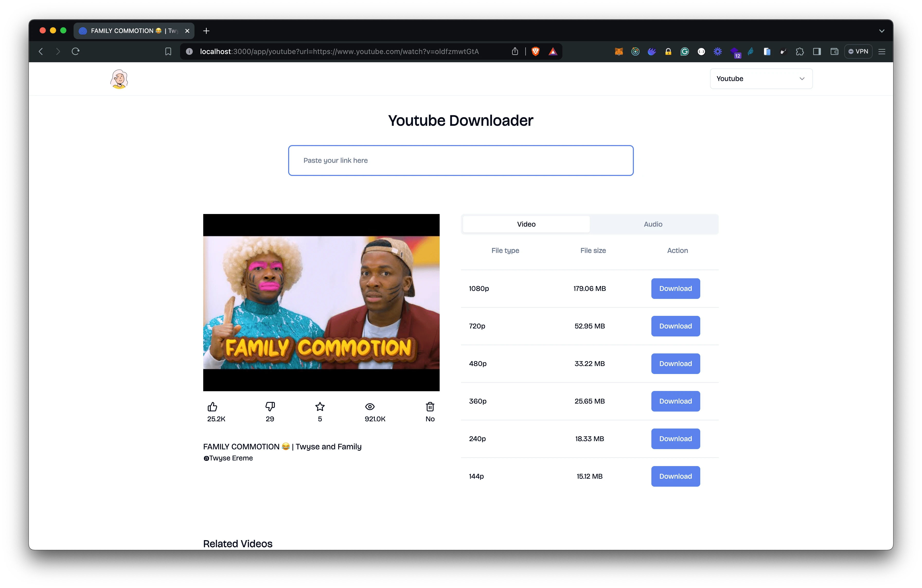Go back with browser back arrow
Image resolution: width=922 pixels, height=588 pixels.
[41, 51]
